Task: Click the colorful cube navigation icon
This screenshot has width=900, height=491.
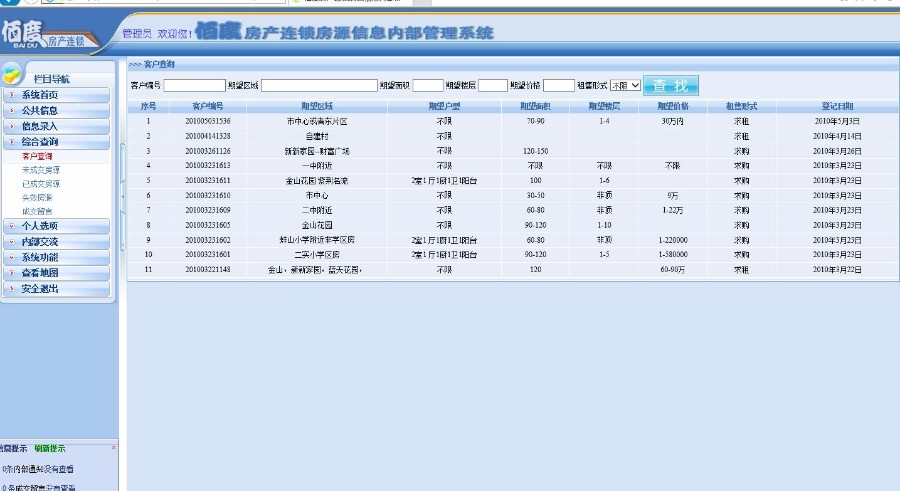Action: pyautogui.click(x=11, y=75)
